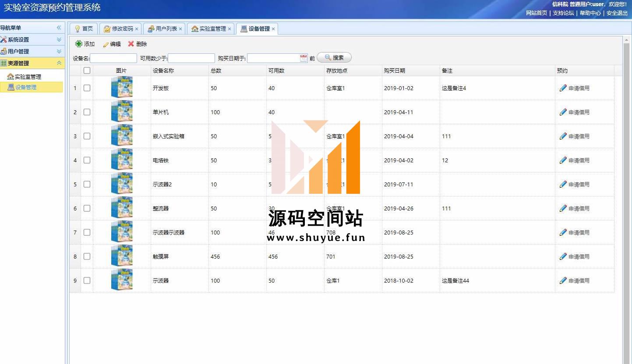Collapse the 导航菜单 side panel

pos(59,28)
